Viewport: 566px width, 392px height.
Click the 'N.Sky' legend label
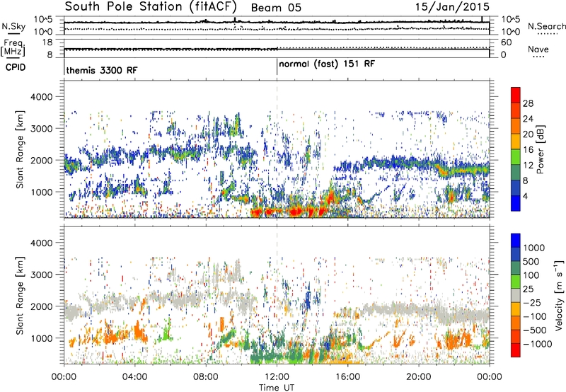click(x=13, y=26)
